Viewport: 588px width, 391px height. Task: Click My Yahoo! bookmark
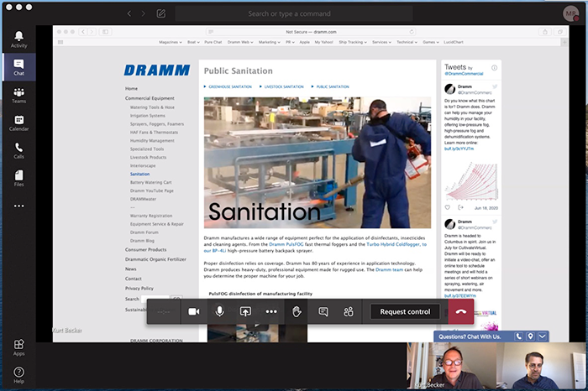(x=324, y=42)
